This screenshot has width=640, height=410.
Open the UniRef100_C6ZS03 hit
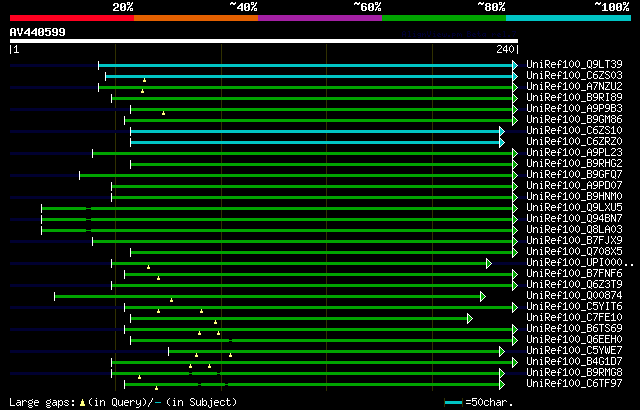tap(574, 75)
